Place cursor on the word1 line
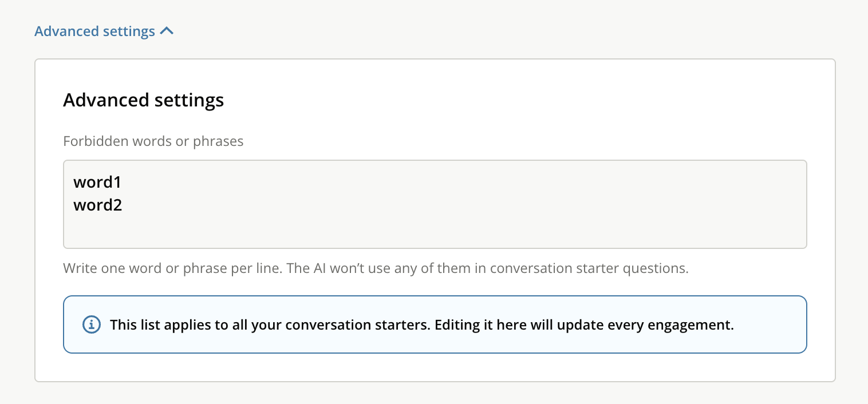The width and height of the screenshot is (868, 404). coord(97,183)
